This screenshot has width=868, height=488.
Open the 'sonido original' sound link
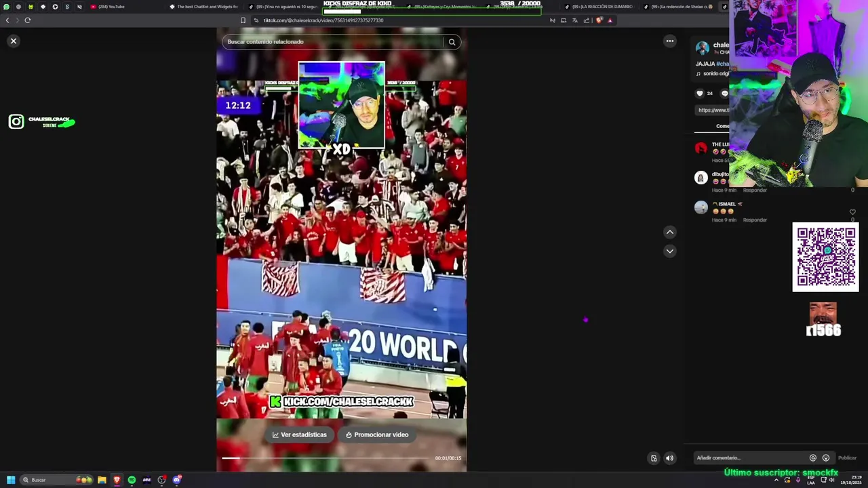tap(715, 73)
